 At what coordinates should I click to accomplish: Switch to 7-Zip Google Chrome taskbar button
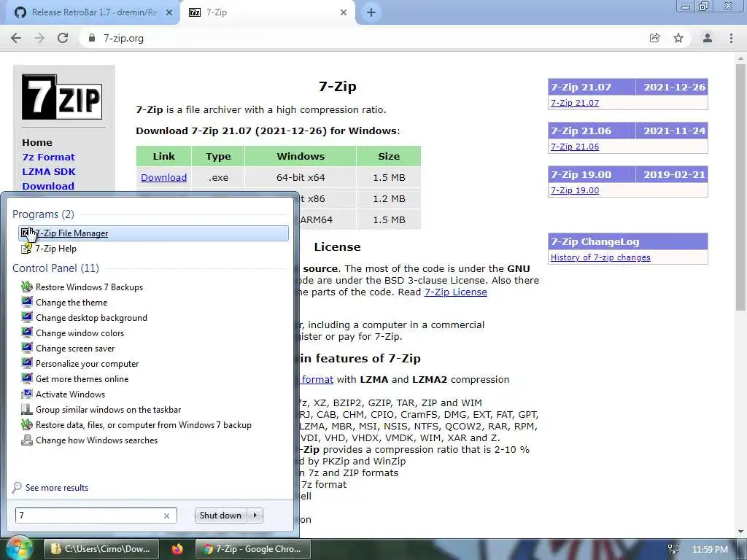click(253, 549)
